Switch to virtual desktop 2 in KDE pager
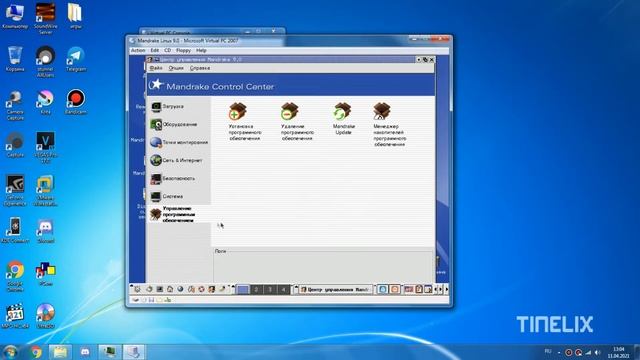 tap(256, 289)
